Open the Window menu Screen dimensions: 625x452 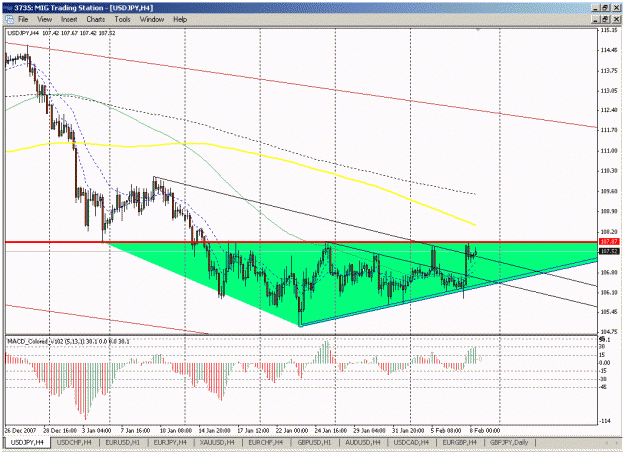click(151, 19)
